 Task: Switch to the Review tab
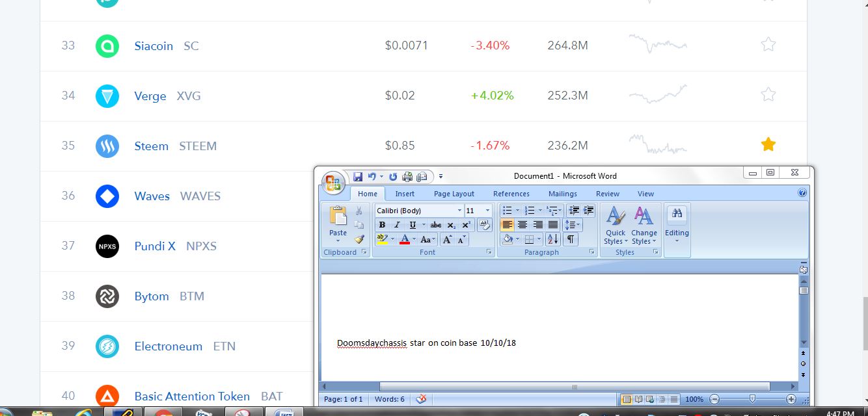pos(608,194)
